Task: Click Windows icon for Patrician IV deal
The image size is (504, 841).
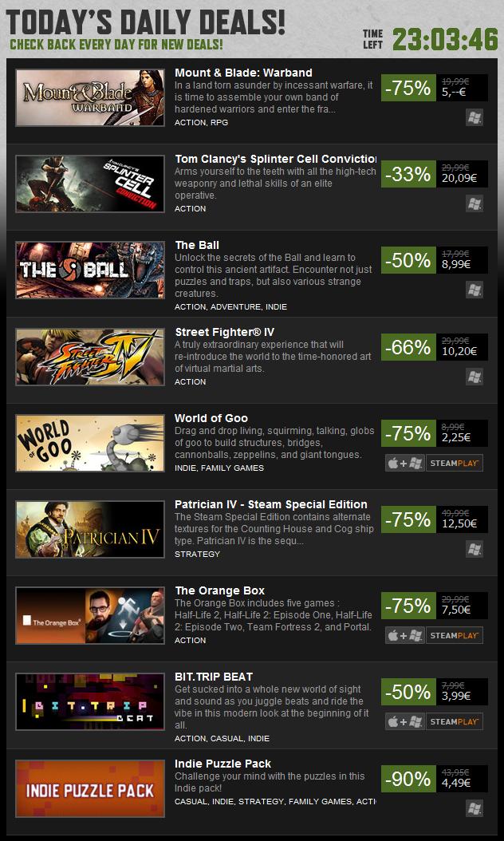Action: point(474,549)
